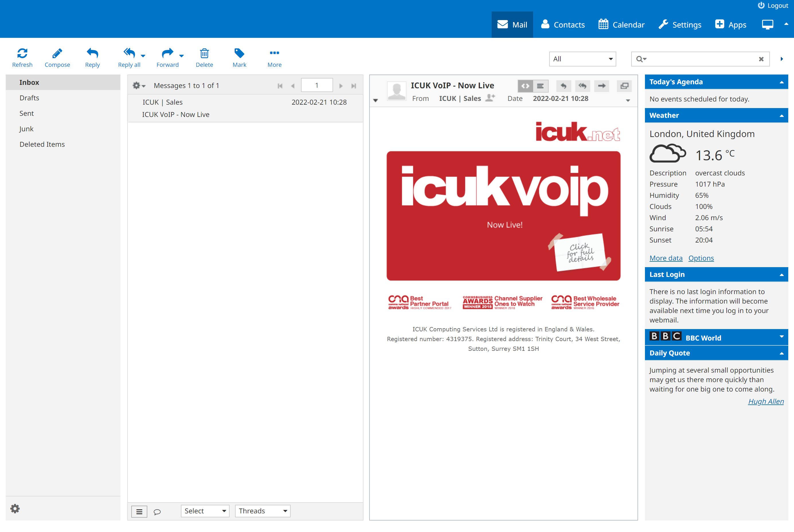Toggle plain text view of the message
This screenshot has height=532, width=794.
pos(540,86)
